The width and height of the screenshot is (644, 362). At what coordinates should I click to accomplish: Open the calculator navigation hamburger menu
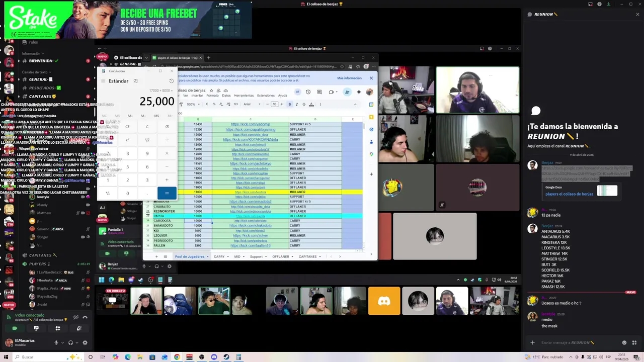click(103, 81)
